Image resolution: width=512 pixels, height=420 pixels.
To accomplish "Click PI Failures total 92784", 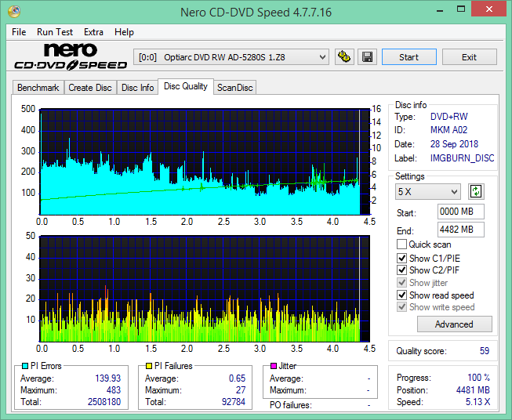I will click(x=233, y=402).
